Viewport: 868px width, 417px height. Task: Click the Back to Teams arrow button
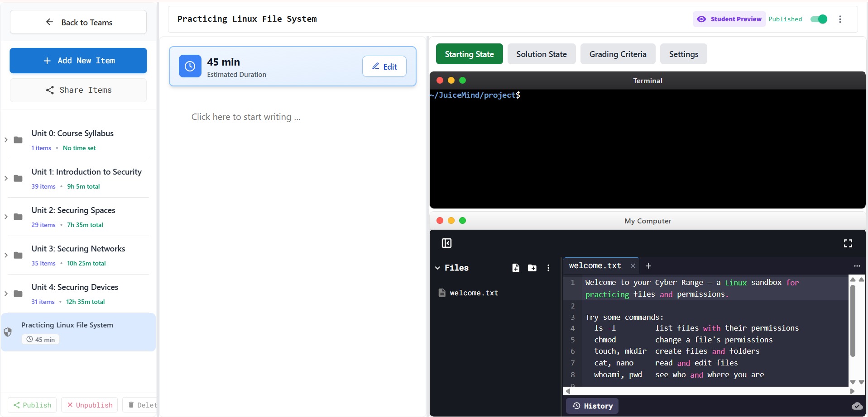78,22
